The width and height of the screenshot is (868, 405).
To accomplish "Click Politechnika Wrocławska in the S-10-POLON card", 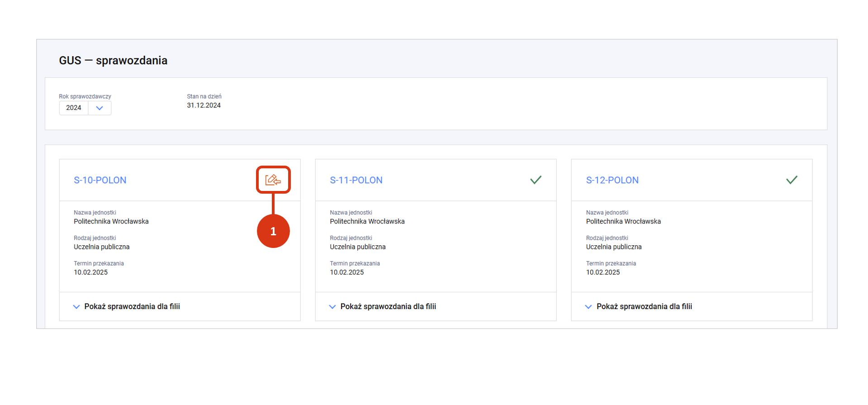I will 111,221.
